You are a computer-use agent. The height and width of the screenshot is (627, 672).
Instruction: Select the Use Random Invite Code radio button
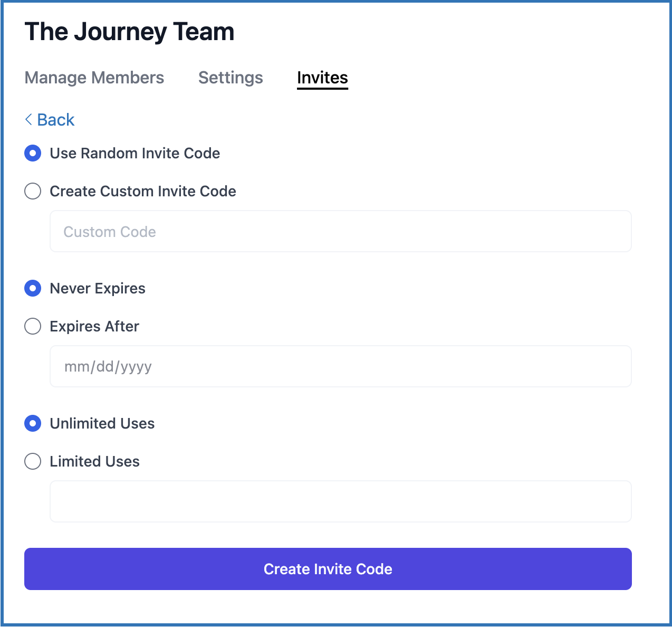tap(33, 154)
